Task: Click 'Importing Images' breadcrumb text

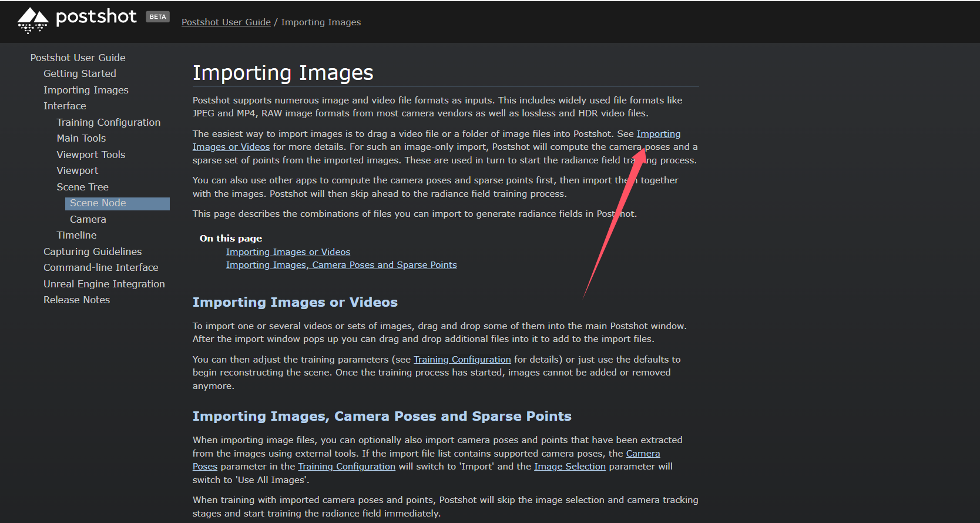Action: click(x=321, y=22)
